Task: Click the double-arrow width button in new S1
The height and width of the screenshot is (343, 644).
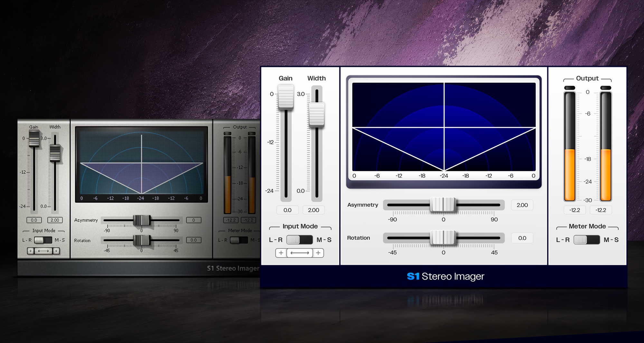Action: point(300,253)
